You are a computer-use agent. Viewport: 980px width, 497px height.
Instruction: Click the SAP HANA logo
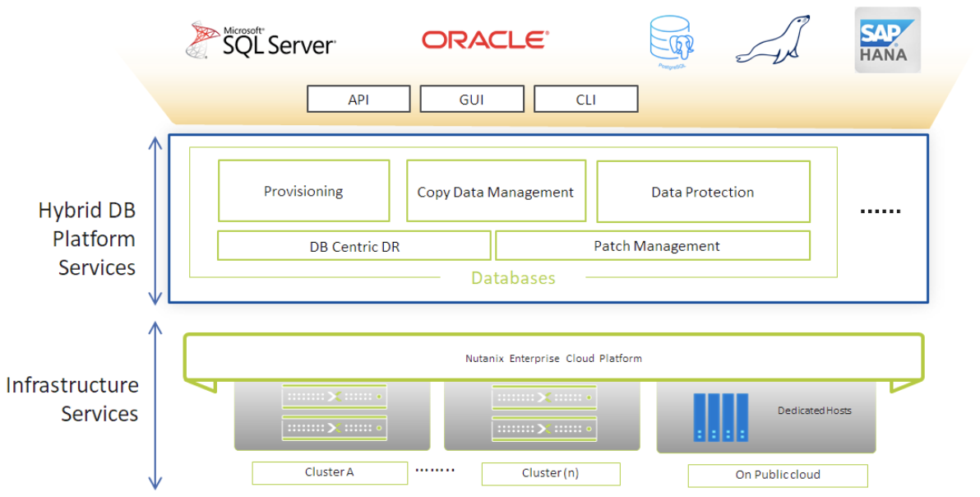[x=887, y=40]
